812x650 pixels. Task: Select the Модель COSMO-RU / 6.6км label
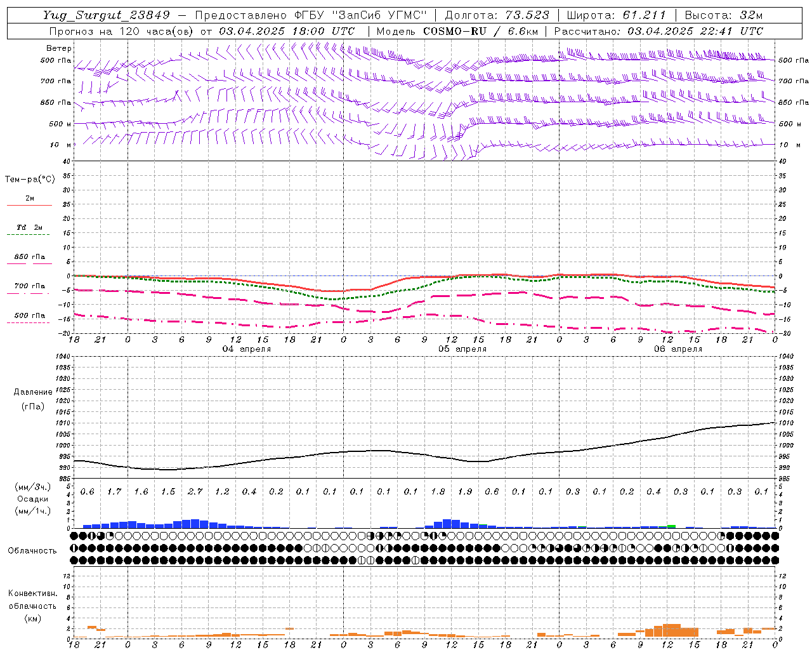coord(457,31)
